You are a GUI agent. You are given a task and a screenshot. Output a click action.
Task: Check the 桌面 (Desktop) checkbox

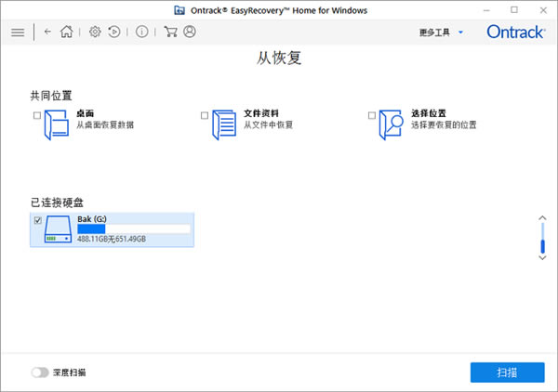(36, 116)
